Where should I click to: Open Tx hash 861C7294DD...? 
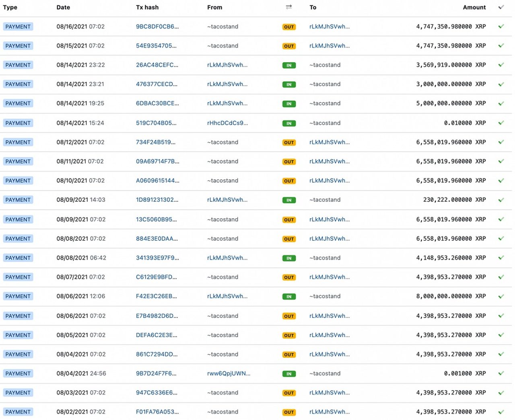coord(157,354)
